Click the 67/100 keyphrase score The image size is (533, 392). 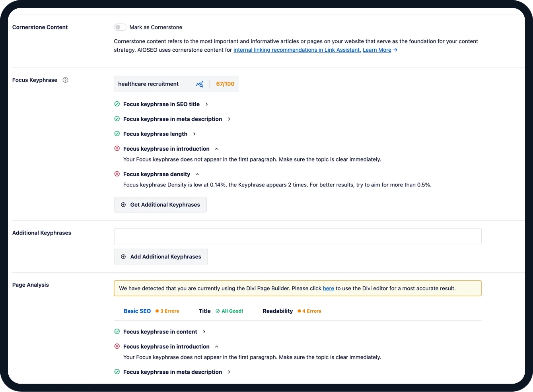[x=225, y=84]
